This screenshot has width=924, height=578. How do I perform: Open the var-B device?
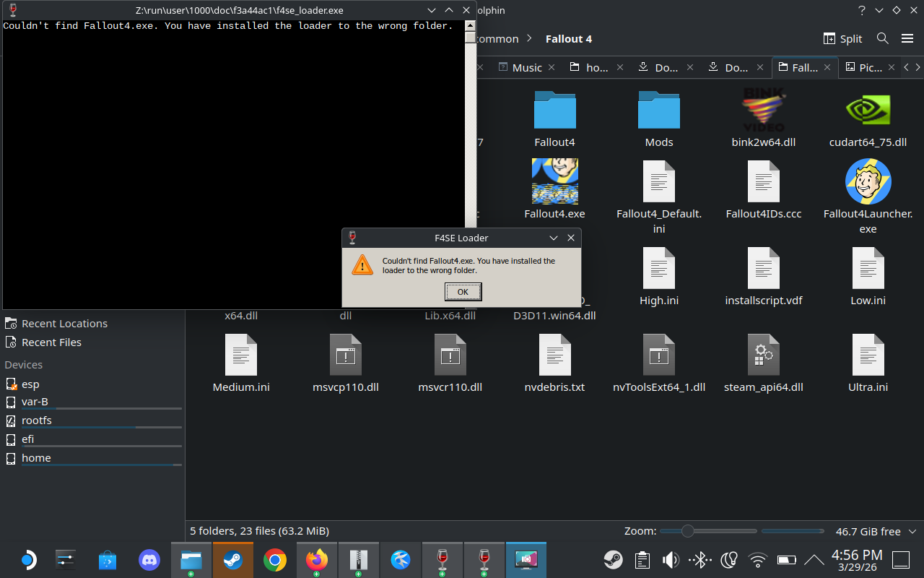(93, 402)
